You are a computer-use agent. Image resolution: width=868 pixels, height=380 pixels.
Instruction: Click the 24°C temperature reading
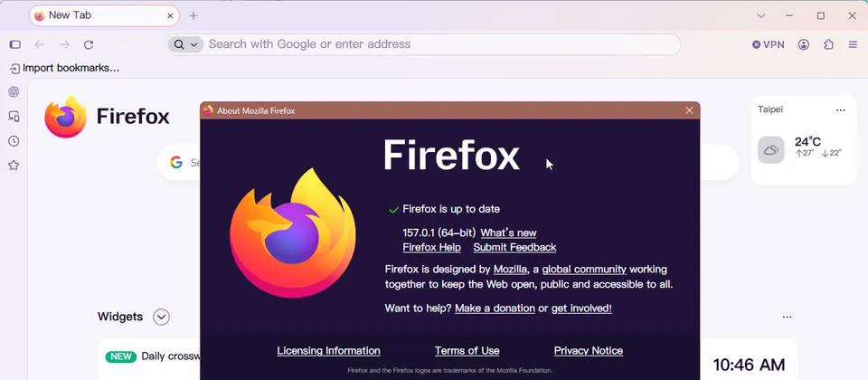point(807,142)
